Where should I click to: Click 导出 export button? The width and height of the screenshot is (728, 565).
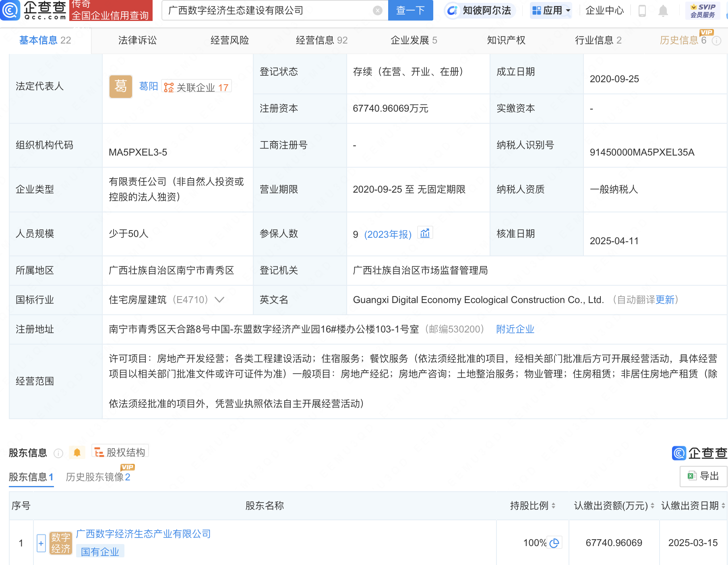click(703, 476)
